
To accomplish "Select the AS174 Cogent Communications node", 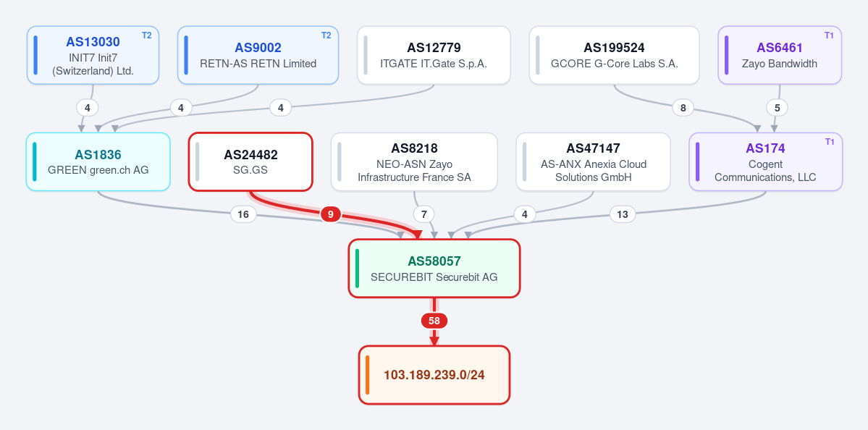I will coord(766,161).
